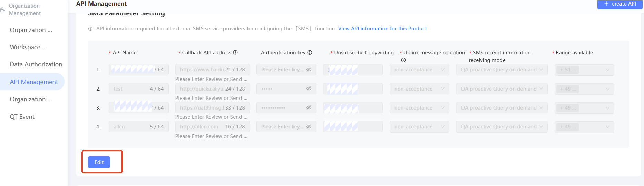Click the Organization Management sidebar icon
644x186 pixels.
click(3, 10)
